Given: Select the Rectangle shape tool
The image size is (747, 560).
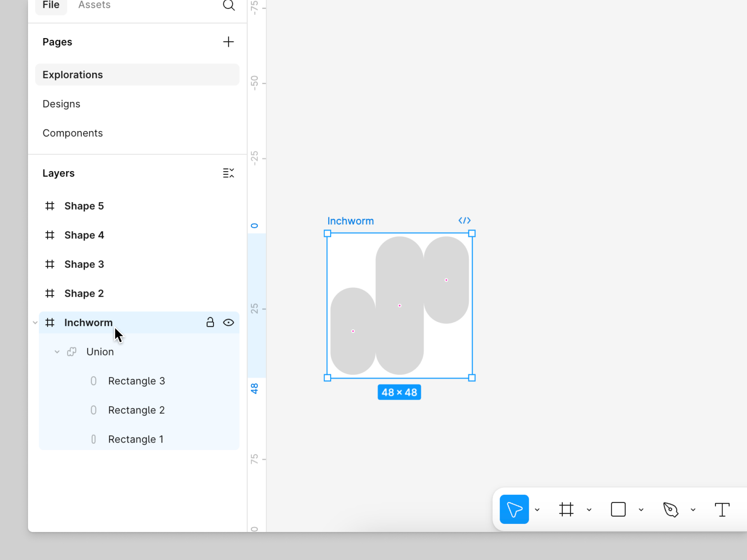Looking at the screenshot, I should [618, 509].
